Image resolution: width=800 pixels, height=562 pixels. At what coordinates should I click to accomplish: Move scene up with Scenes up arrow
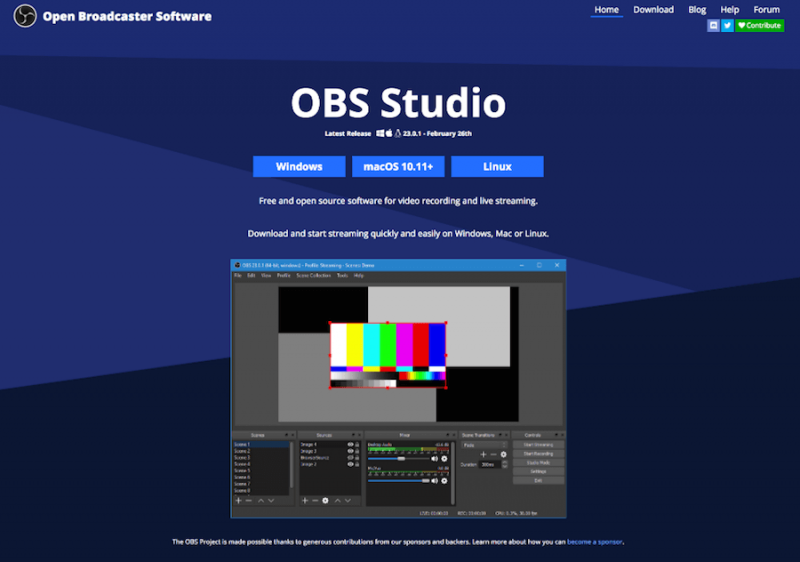tap(261, 501)
